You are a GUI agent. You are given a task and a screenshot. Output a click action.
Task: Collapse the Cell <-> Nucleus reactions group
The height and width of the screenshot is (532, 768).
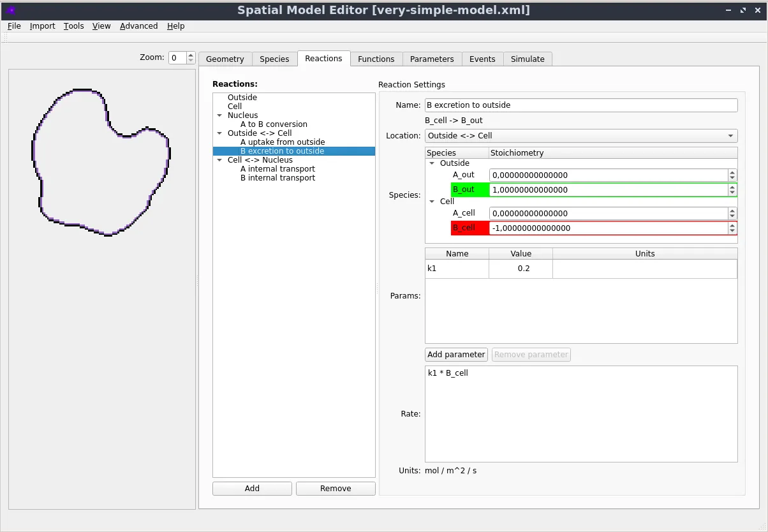point(219,160)
